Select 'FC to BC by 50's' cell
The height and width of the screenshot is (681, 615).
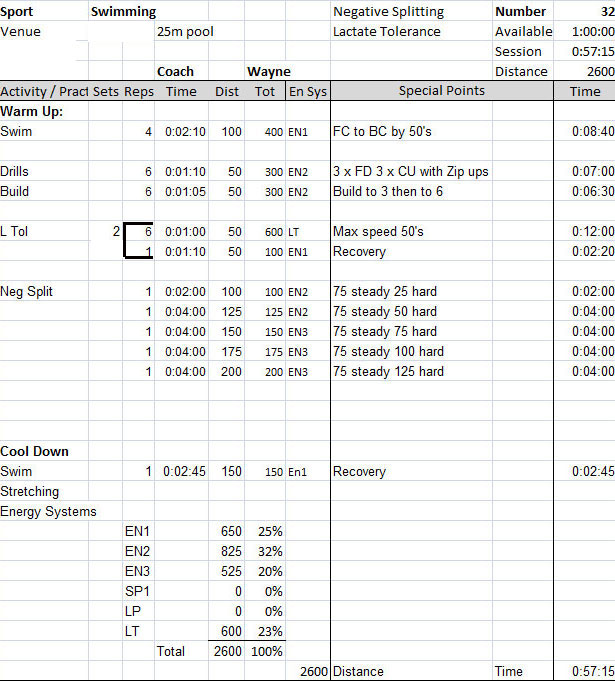coord(382,132)
